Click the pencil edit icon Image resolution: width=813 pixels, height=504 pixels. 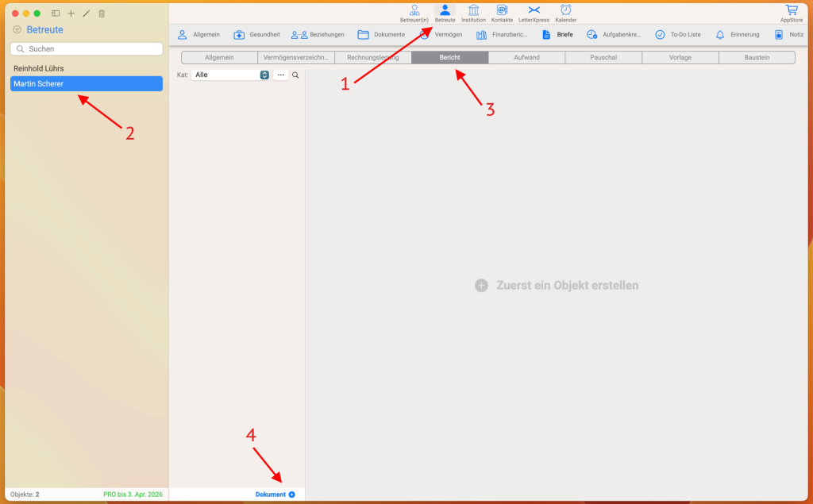(86, 13)
